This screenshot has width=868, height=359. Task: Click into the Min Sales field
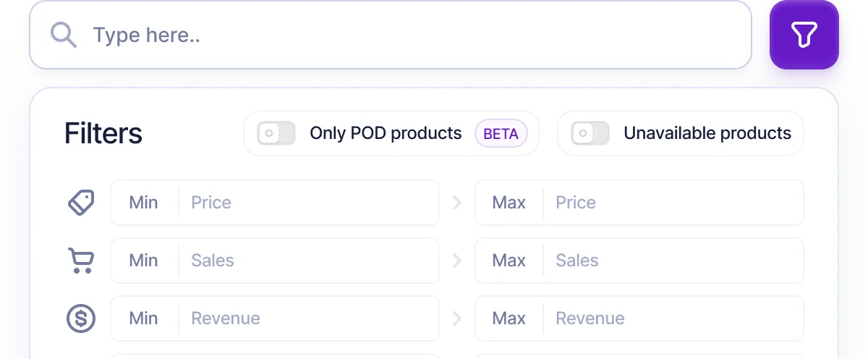point(307,261)
